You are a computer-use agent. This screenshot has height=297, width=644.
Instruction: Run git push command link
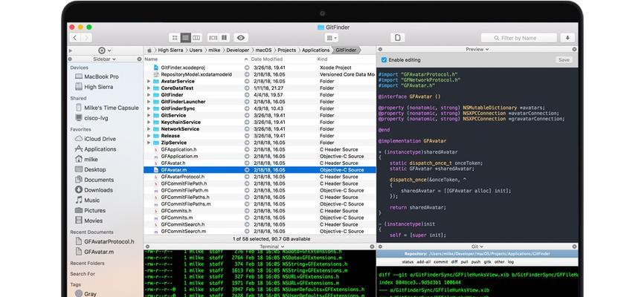[476, 261]
